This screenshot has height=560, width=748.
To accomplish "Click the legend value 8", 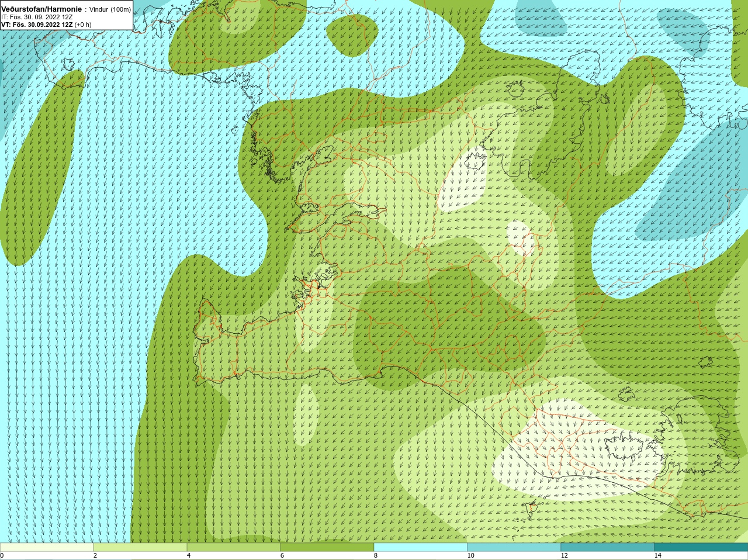I will tap(376, 555).
